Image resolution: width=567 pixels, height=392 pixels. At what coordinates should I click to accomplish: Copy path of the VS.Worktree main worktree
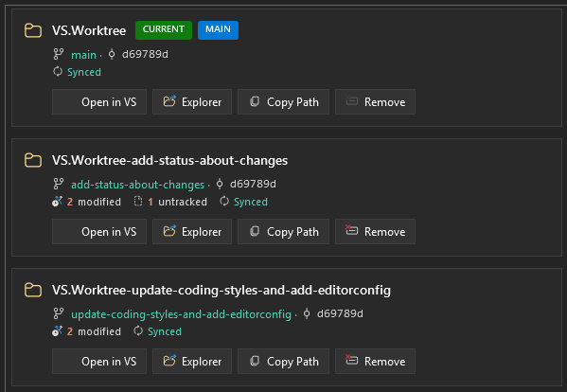[x=284, y=102]
